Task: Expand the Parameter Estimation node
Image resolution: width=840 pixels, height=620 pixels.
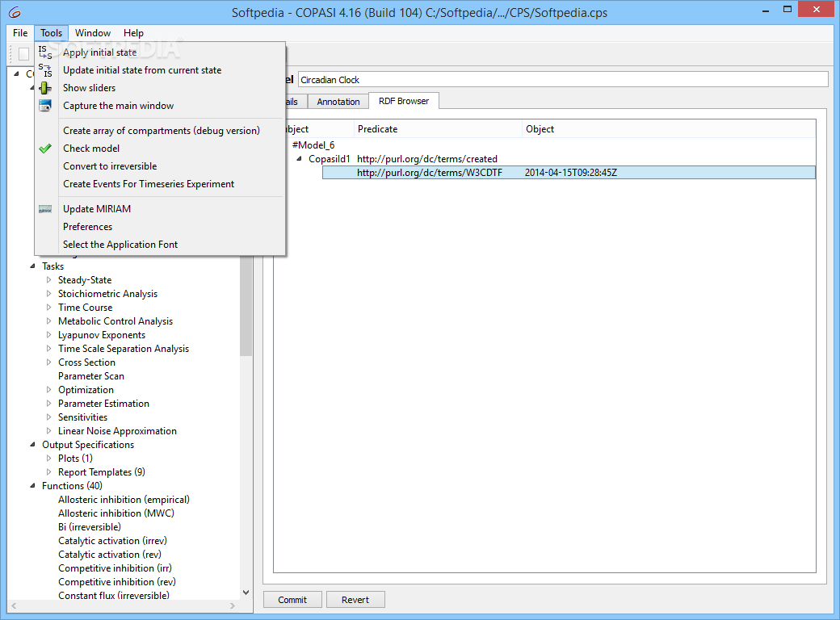Action: tap(48, 403)
